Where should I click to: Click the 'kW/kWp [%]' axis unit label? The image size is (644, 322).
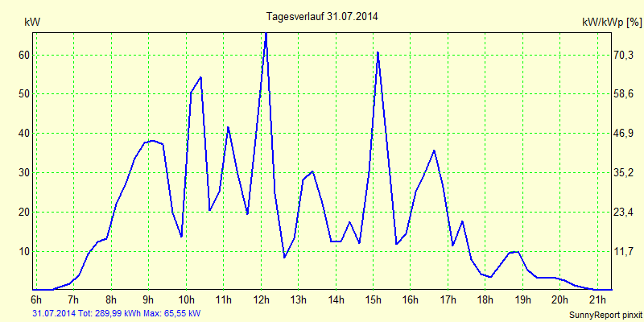[611, 23]
